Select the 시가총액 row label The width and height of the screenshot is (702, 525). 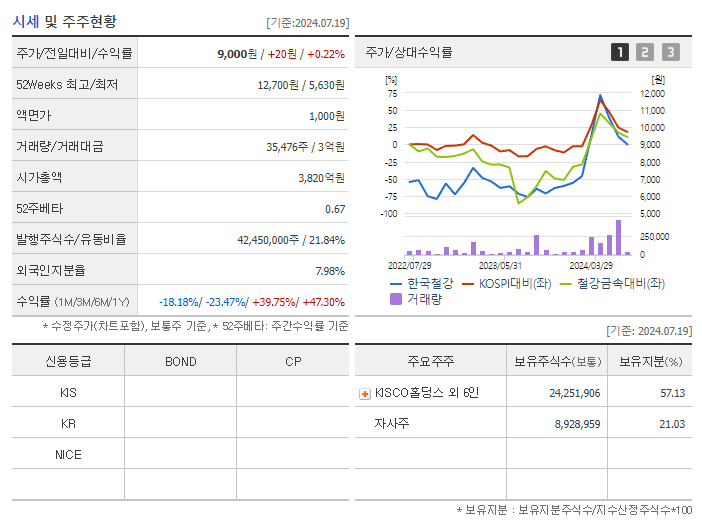39,177
